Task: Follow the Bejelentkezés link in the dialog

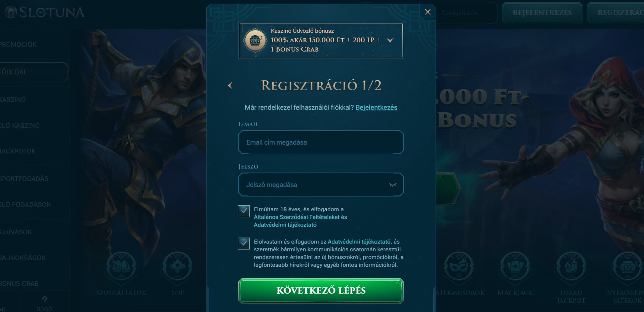Action: pos(376,107)
